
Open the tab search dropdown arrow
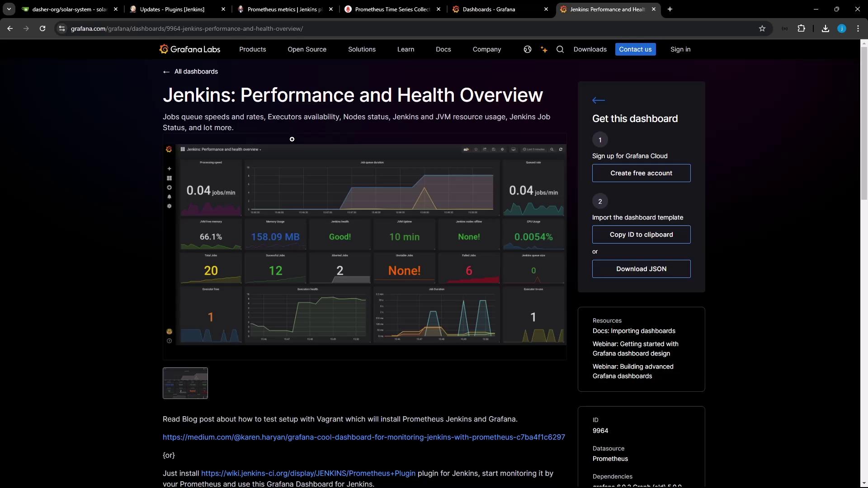(9, 9)
